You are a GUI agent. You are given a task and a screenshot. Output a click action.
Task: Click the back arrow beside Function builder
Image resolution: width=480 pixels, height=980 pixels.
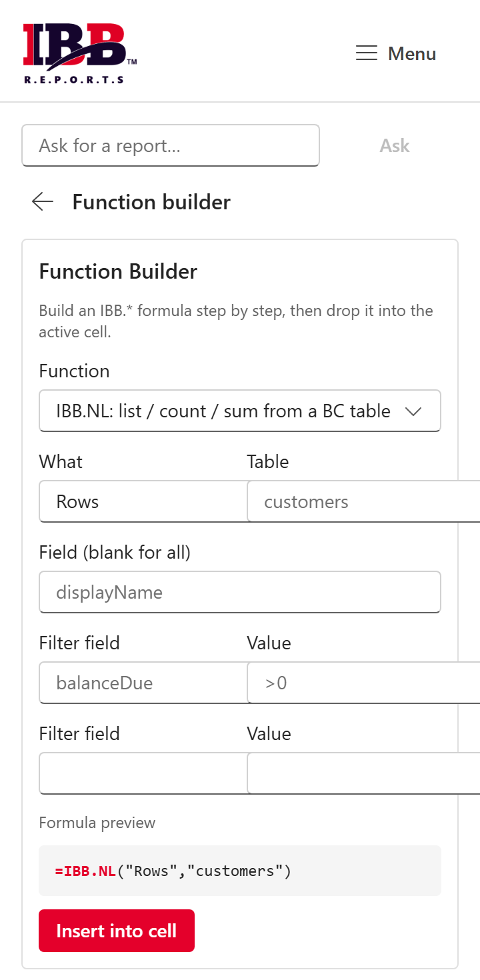[43, 201]
